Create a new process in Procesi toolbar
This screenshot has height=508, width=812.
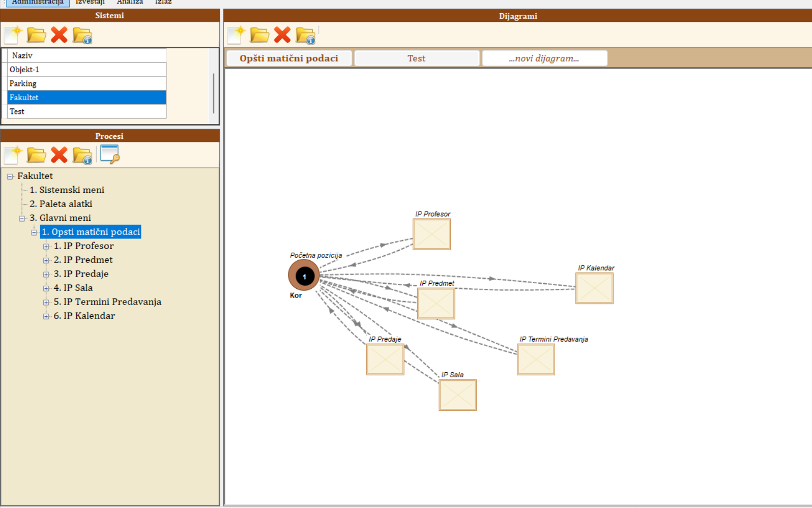(13, 155)
